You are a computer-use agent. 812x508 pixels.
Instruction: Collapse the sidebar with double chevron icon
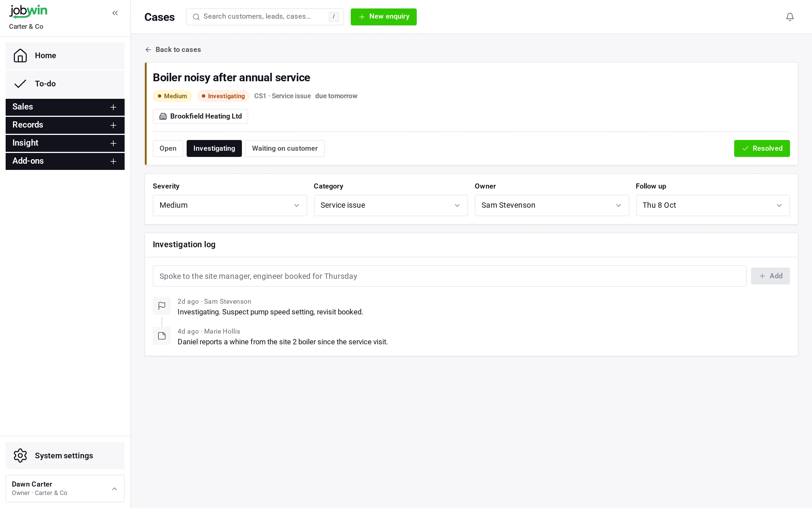coord(115,13)
